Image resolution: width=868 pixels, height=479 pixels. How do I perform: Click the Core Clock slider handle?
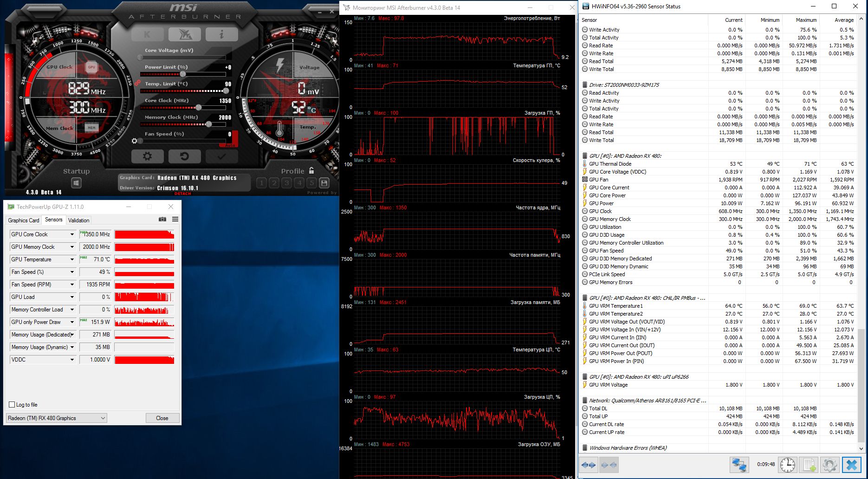(x=199, y=108)
